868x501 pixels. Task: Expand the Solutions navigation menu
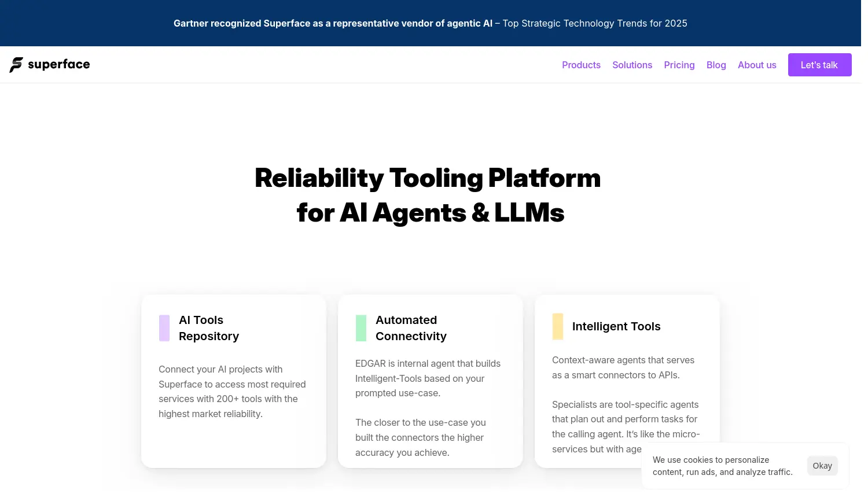click(x=632, y=65)
